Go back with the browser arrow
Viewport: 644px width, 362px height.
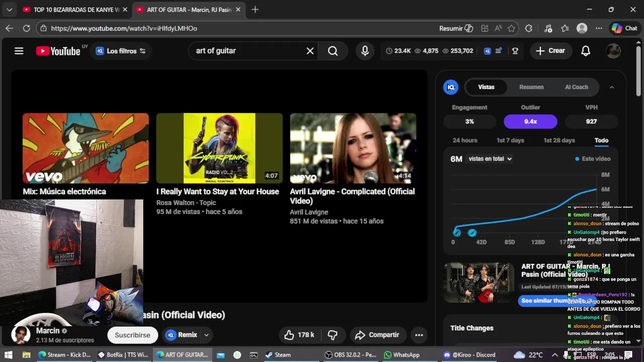[9, 28]
